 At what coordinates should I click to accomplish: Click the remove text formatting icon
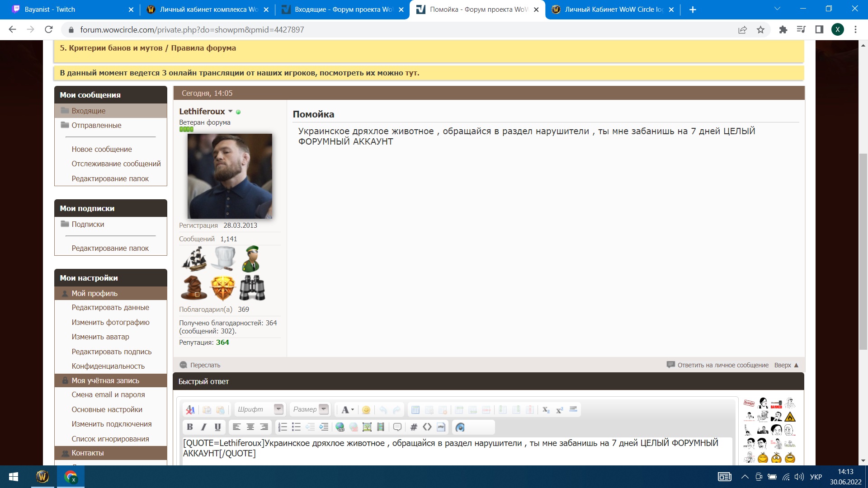pyautogui.click(x=190, y=410)
